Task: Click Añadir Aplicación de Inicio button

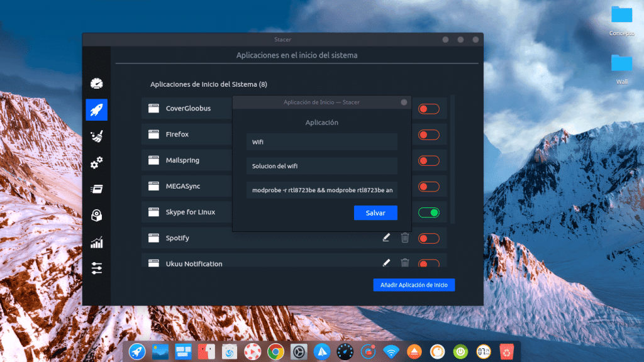Action: [414, 285]
